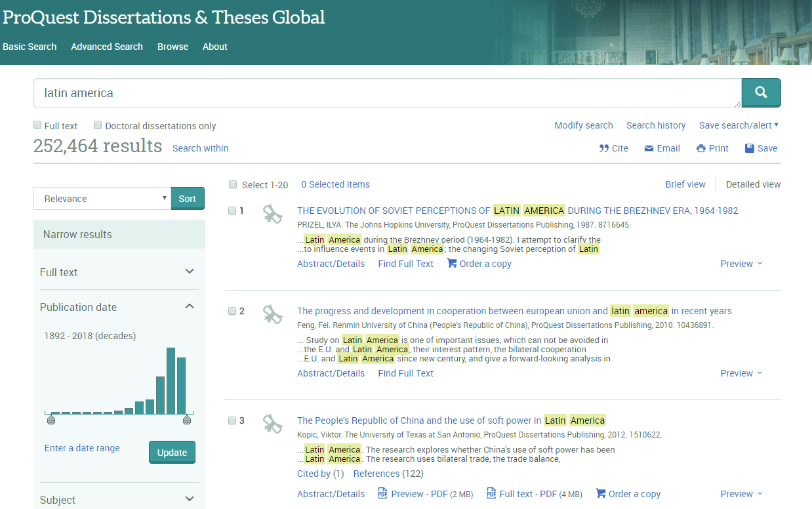
Task: Open the Search history link
Action: click(x=656, y=125)
